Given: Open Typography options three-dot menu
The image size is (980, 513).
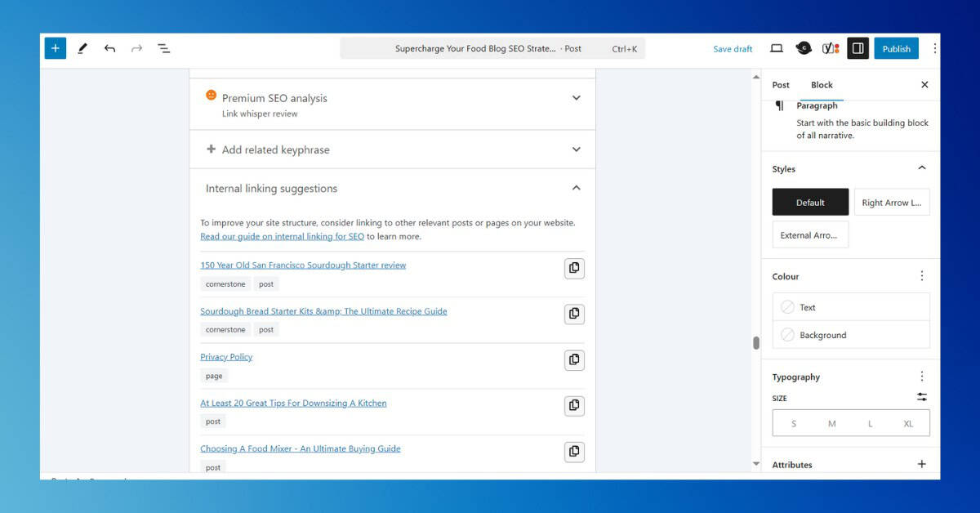Looking at the screenshot, I should 922,377.
